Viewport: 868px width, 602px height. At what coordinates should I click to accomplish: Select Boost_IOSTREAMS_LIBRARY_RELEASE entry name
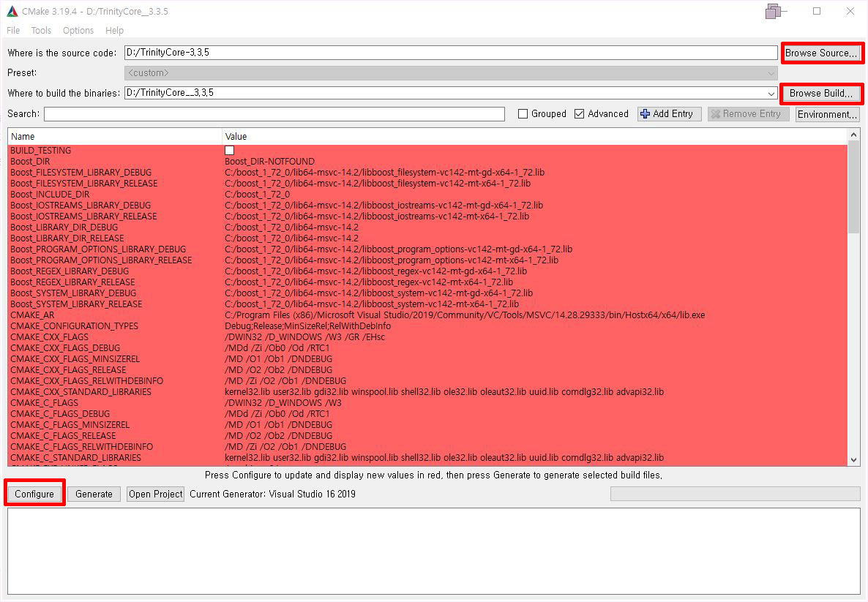[83, 217]
